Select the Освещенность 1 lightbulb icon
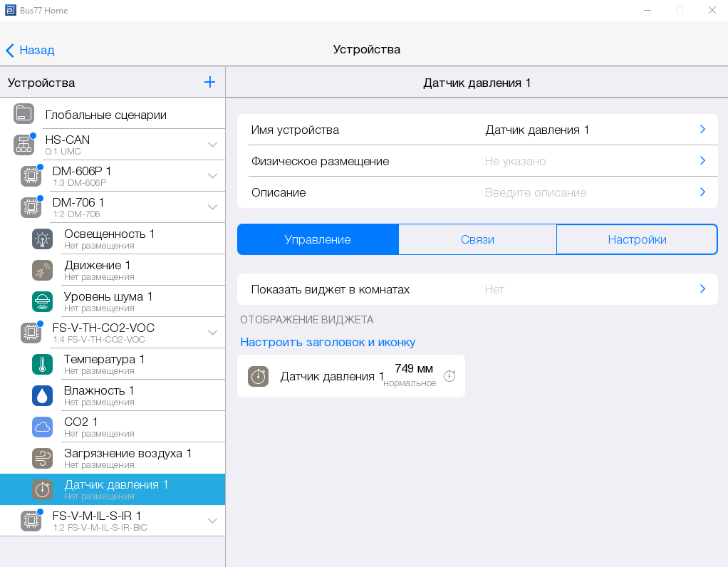The width and height of the screenshot is (728, 567). 42,239
